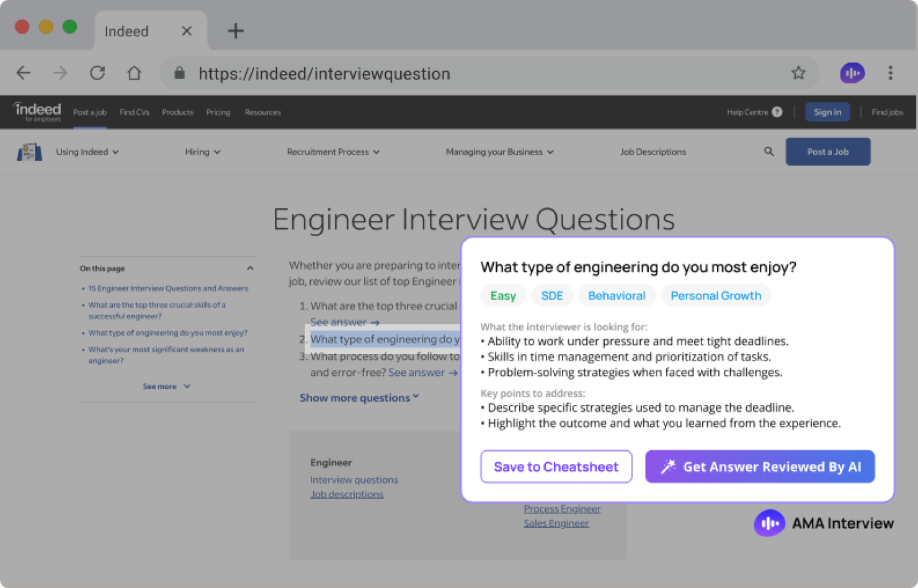Click the blue Post a Job button

[x=828, y=152]
